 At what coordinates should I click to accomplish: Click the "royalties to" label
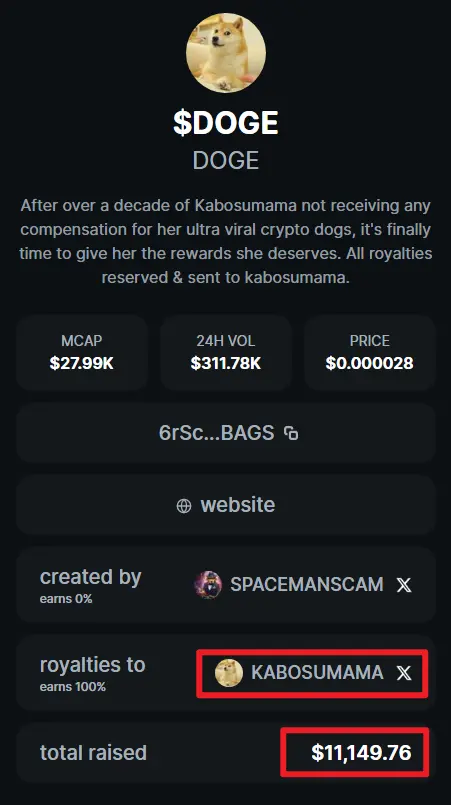tap(92, 665)
